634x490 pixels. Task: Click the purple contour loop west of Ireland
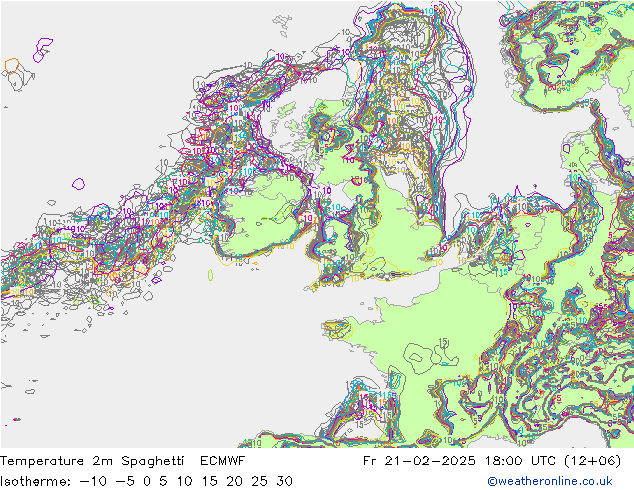pos(78,184)
